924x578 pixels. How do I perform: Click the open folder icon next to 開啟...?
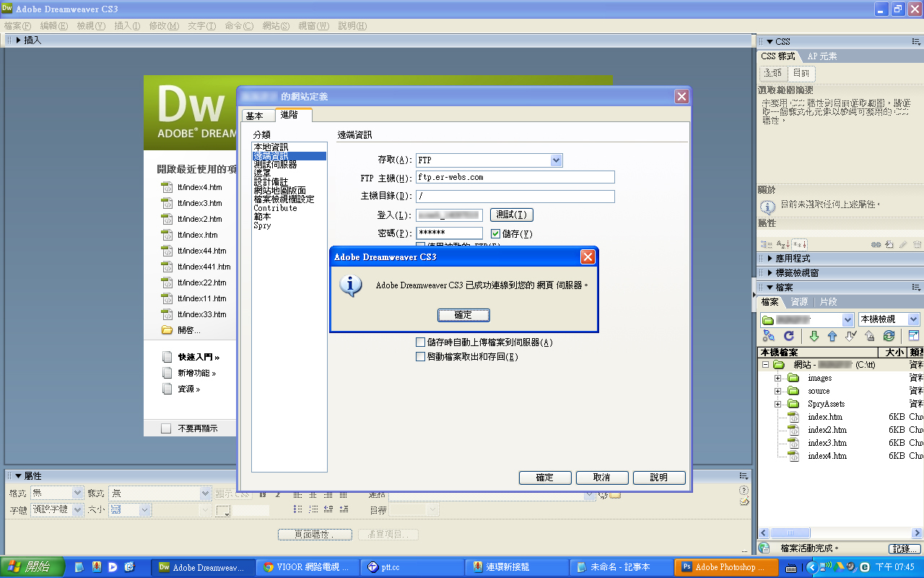pyautogui.click(x=167, y=330)
